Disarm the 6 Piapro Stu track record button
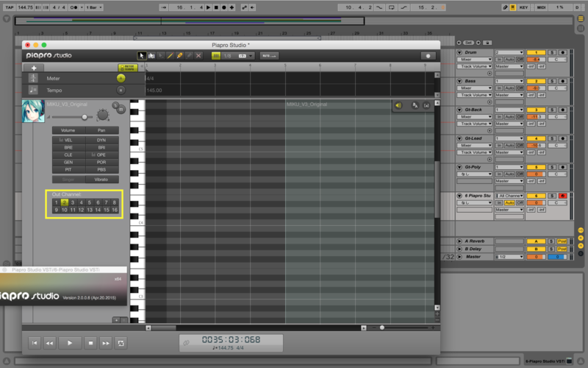588x368 pixels. pos(562,196)
